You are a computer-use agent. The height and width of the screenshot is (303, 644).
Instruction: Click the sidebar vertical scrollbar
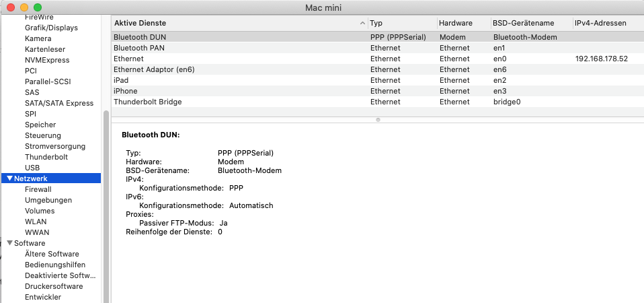tap(105, 202)
